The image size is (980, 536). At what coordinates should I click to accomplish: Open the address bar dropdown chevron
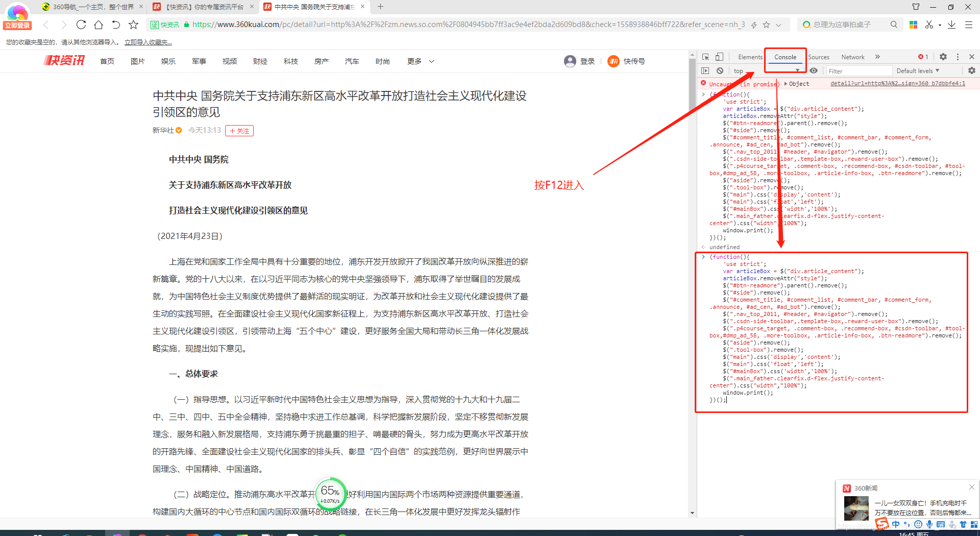click(778, 25)
